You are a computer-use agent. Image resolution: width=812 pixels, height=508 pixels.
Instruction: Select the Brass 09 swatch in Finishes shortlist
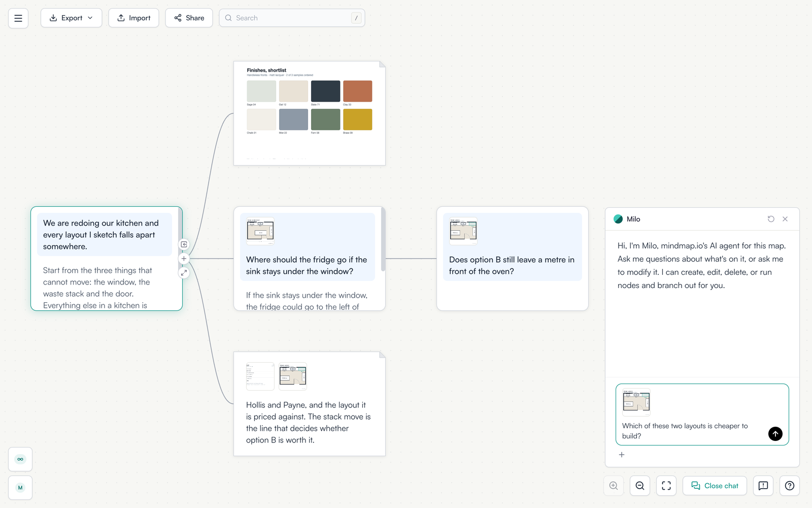pyautogui.click(x=357, y=119)
